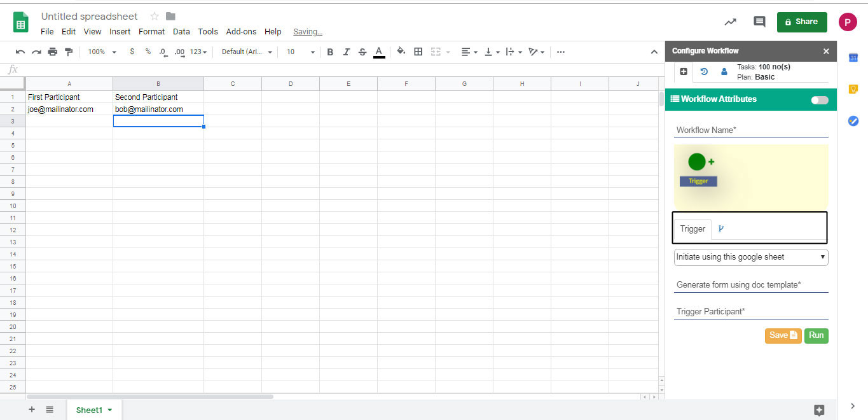Open the Add-ons menu

tap(242, 31)
